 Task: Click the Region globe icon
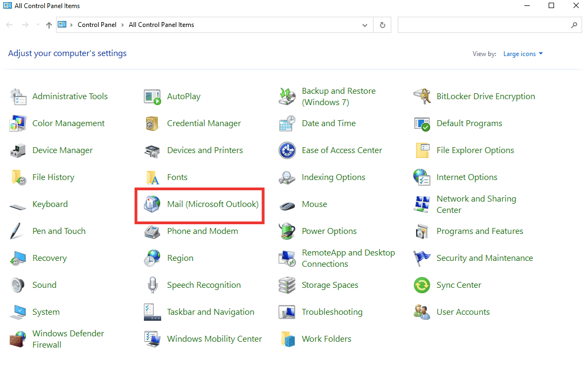152,258
